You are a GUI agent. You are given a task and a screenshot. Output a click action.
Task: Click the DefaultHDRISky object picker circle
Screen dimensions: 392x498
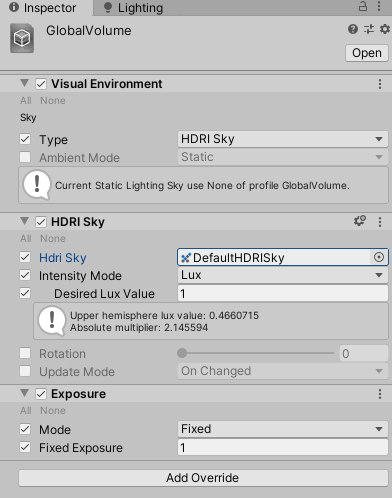[379, 257]
